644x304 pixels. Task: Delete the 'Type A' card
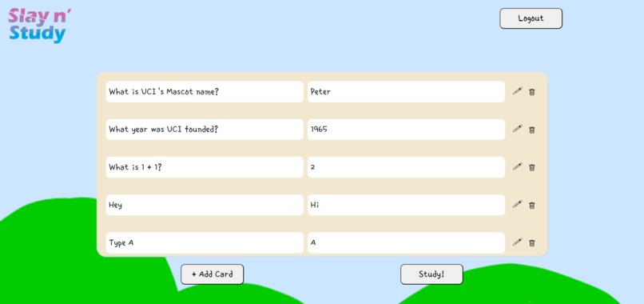point(532,242)
